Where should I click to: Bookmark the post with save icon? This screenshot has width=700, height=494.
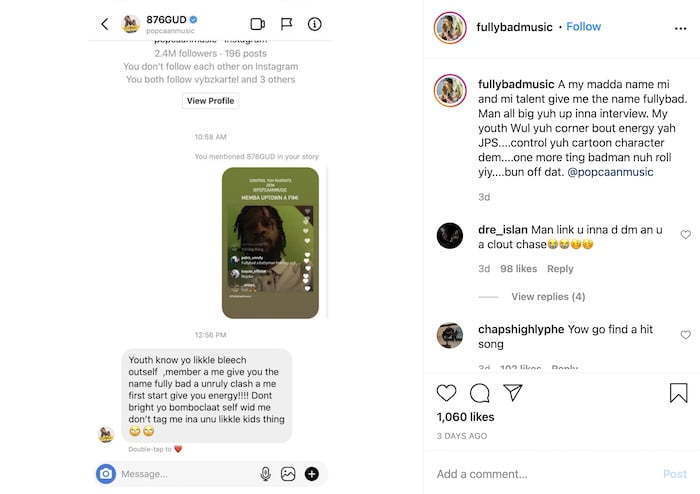(678, 393)
